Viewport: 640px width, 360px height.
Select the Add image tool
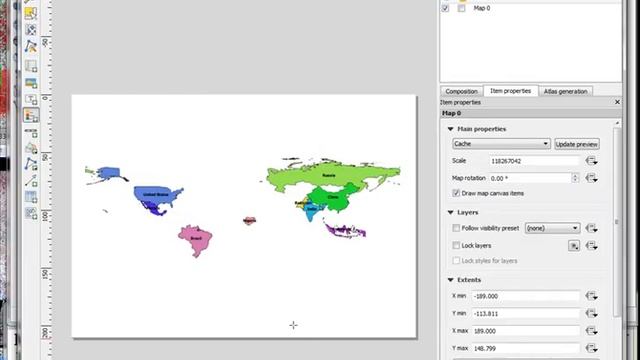[31, 83]
